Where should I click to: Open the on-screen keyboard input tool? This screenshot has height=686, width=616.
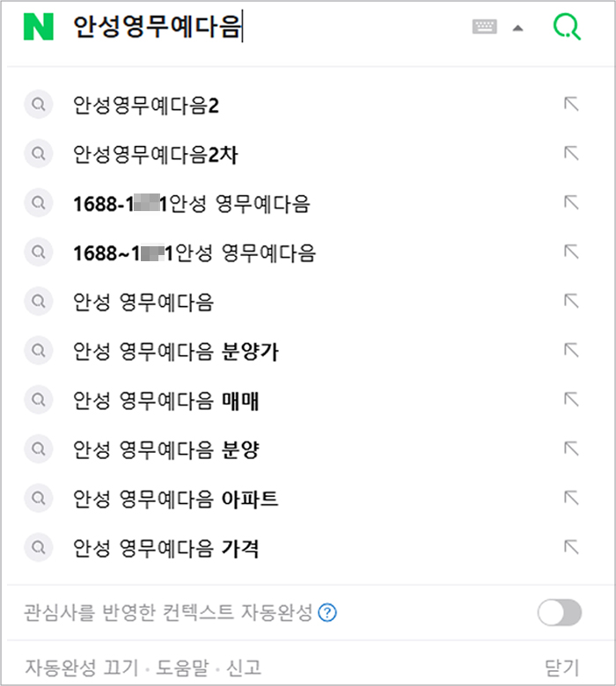coord(484,27)
